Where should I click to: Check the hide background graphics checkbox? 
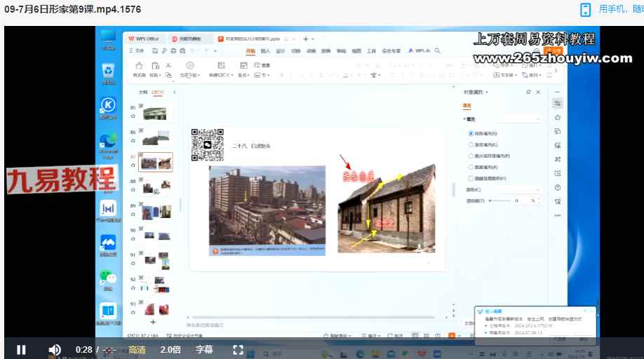(x=471, y=179)
